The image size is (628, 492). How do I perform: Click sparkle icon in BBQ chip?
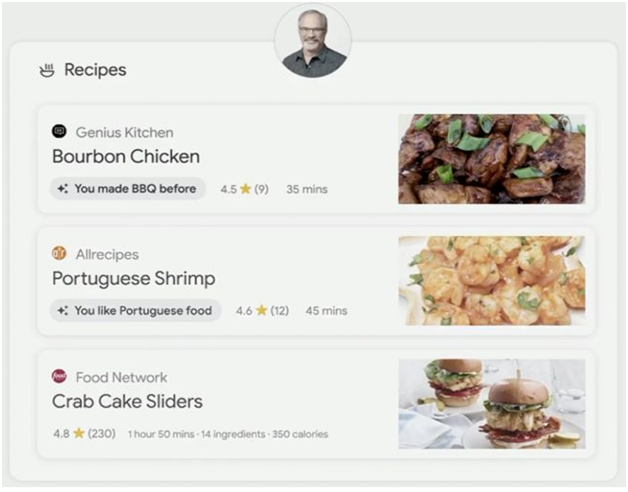[x=62, y=189]
